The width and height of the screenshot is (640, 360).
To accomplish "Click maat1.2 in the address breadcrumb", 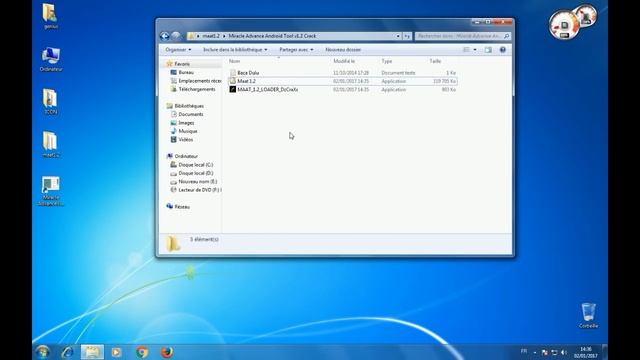I will click(x=211, y=36).
